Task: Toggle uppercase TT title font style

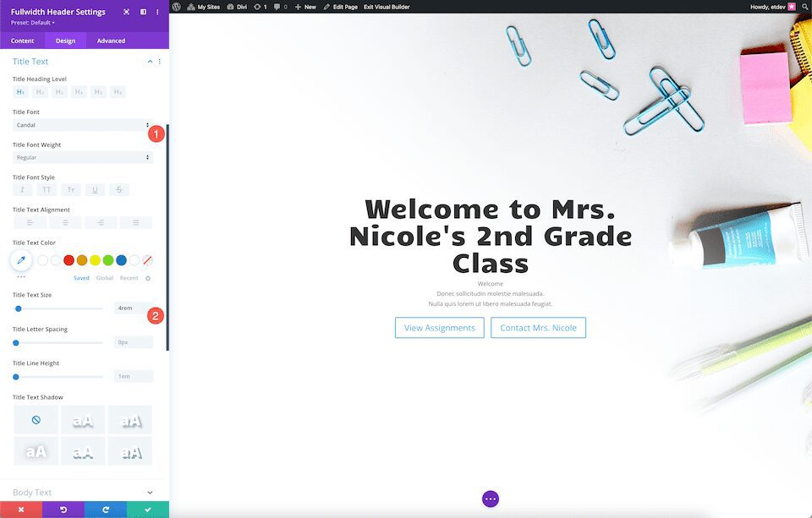Action: coord(47,190)
